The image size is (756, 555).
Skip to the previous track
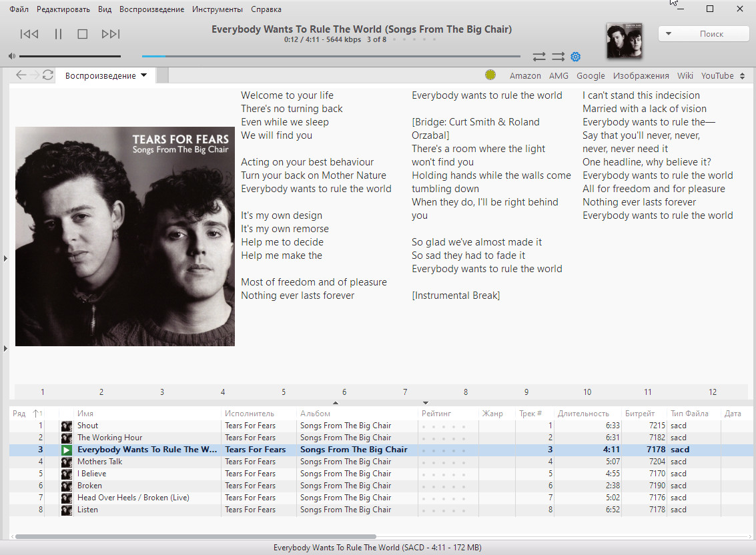point(29,34)
